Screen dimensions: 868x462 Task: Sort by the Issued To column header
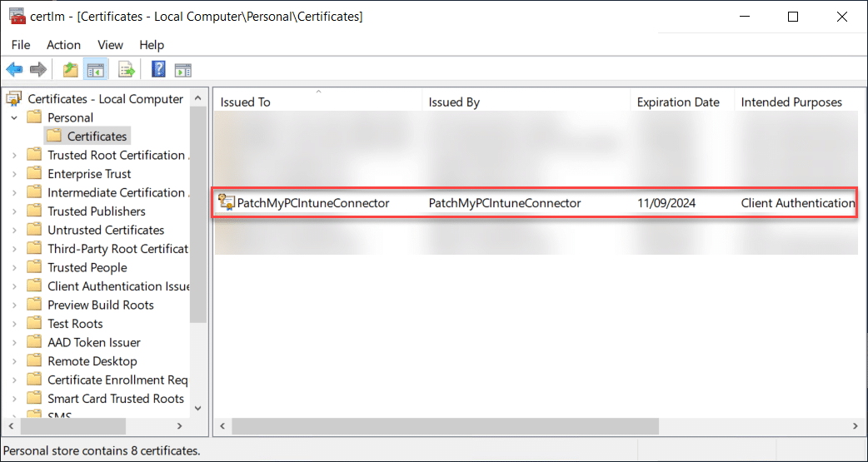coord(317,102)
